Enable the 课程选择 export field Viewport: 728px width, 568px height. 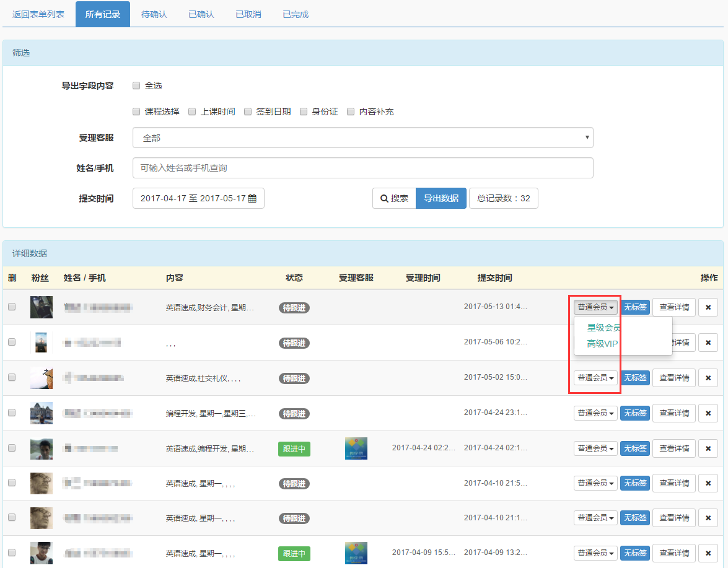pyautogui.click(x=136, y=111)
